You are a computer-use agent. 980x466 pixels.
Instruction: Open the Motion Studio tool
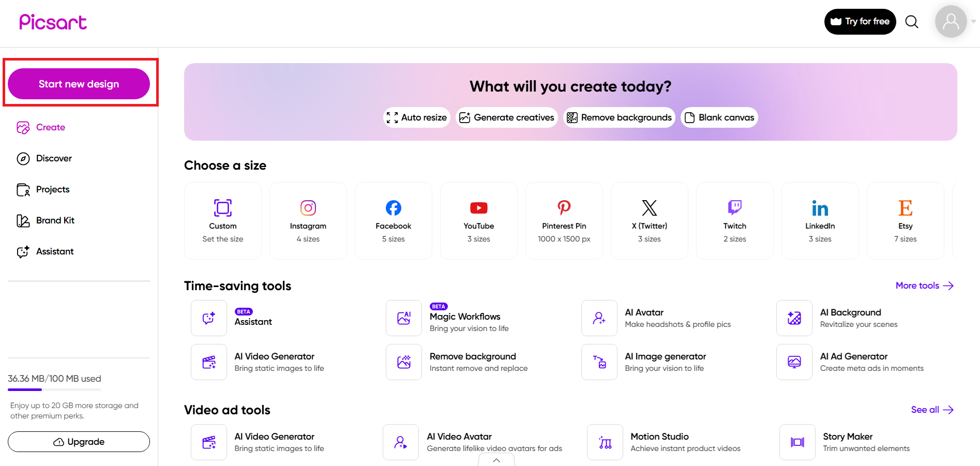659,442
